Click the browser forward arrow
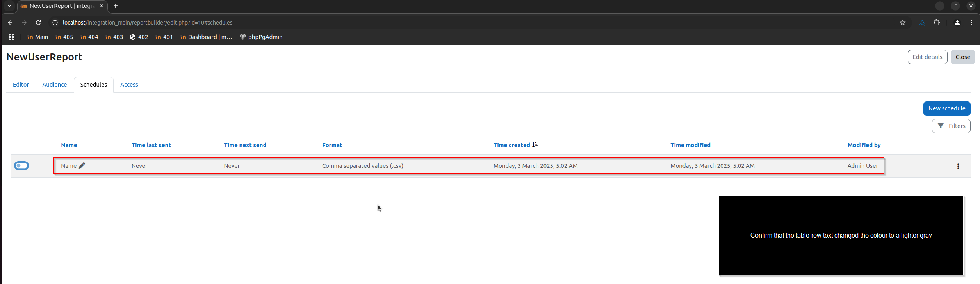Viewport: 980px width, 284px height. tap(24, 23)
